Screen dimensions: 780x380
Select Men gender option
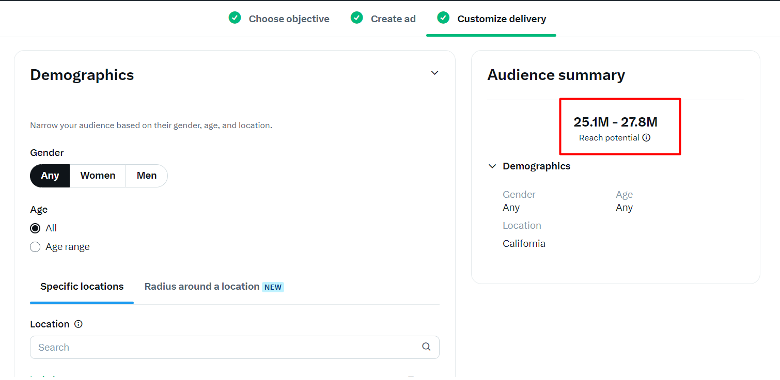click(x=146, y=176)
